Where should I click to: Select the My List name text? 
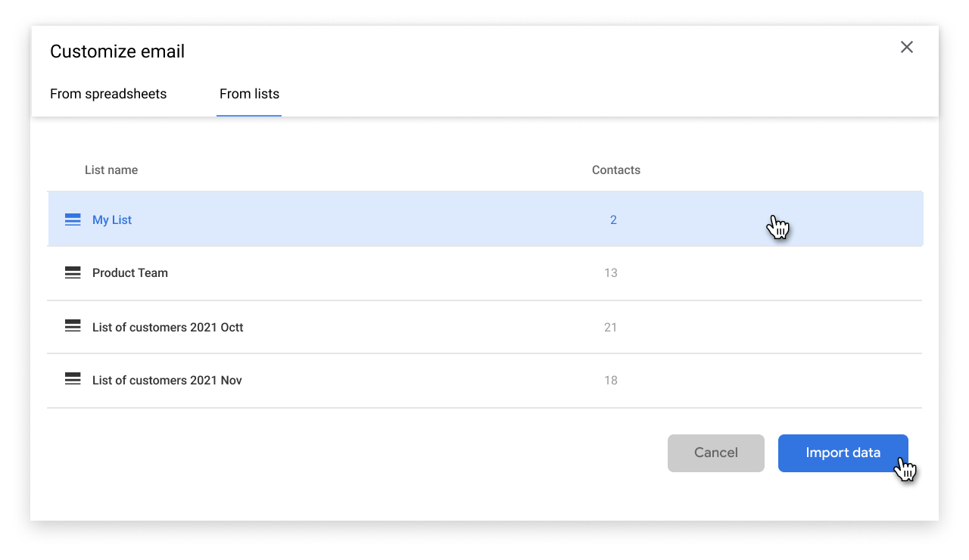click(x=112, y=220)
